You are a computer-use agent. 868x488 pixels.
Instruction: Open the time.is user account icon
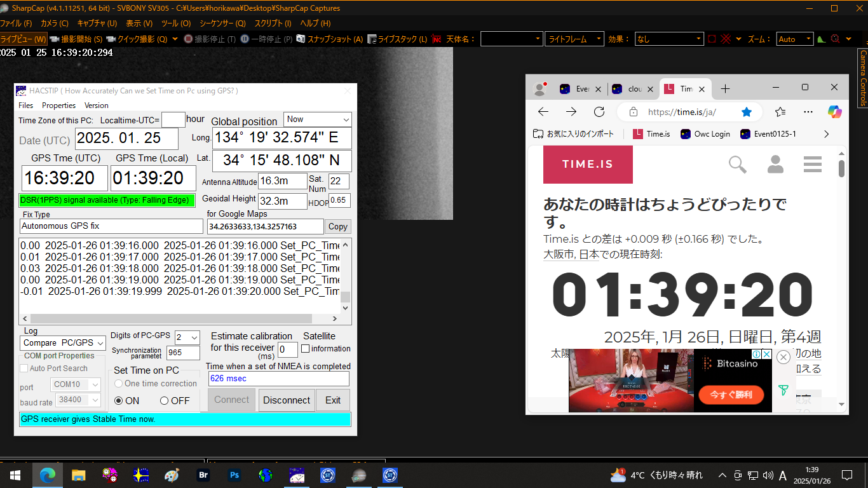click(x=775, y=165)
